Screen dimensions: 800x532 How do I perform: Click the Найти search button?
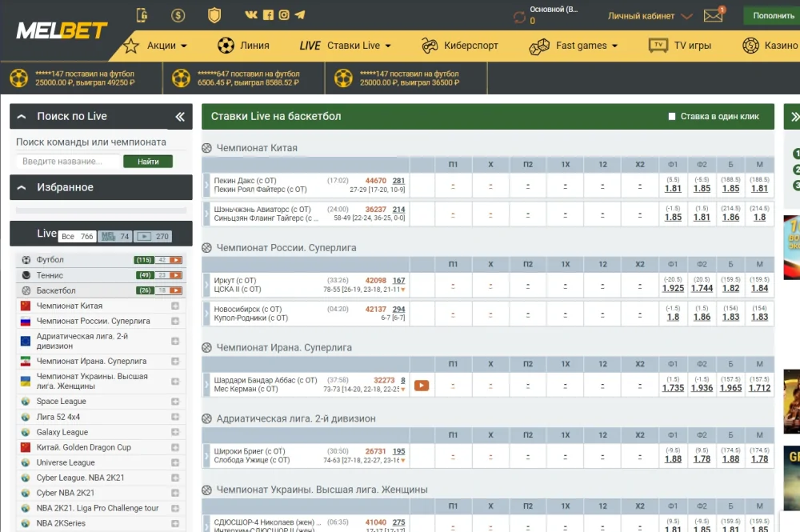pos(148,162)
